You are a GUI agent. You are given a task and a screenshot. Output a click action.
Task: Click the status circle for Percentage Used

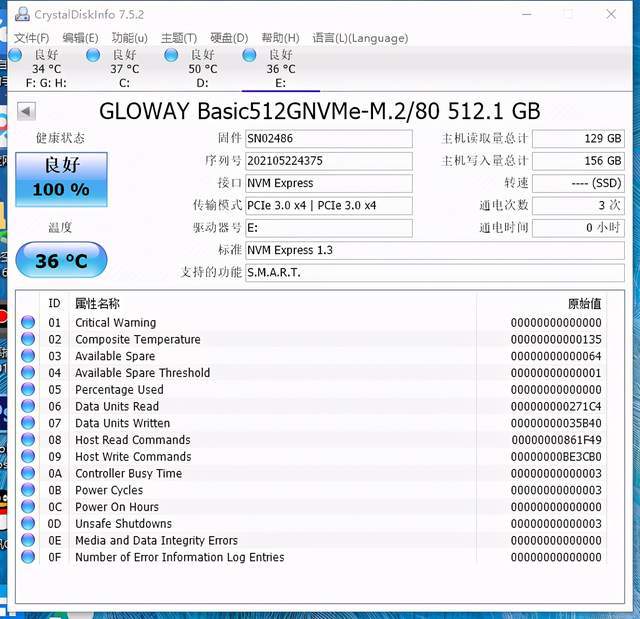(28, 389)
